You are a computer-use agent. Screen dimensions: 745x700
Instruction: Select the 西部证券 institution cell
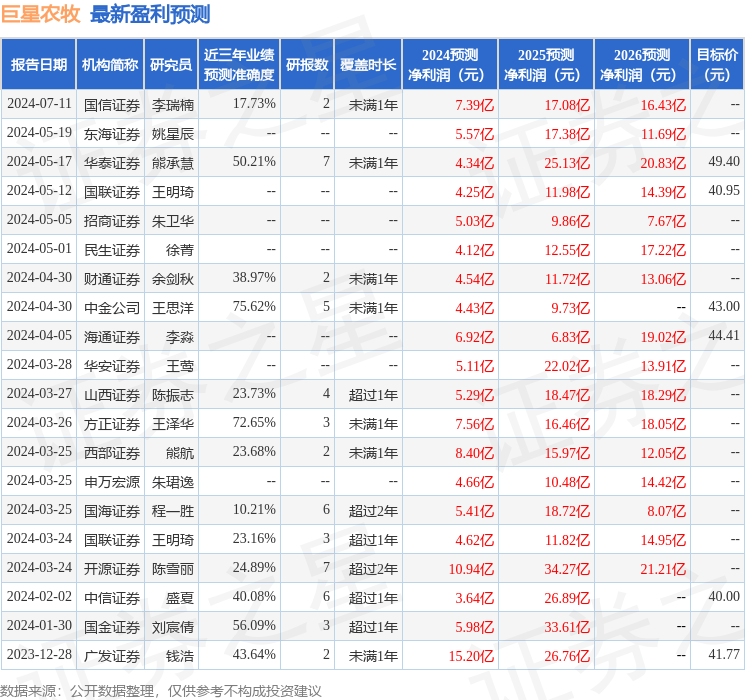click(112, 452)
